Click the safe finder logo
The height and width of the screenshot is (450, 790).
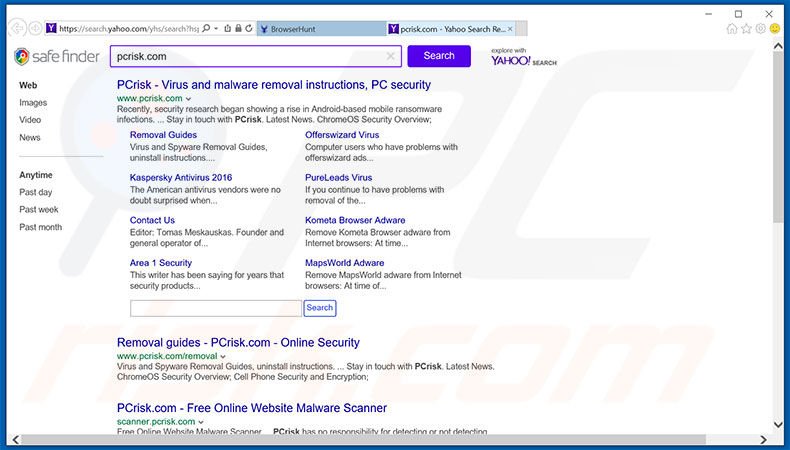56,56
